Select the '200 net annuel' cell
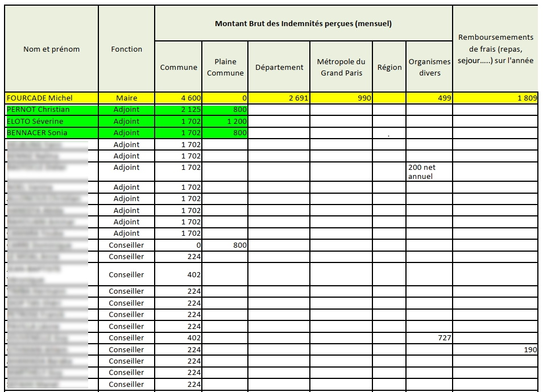This screenshot has width=543, height=392. (x=429, y=172)
